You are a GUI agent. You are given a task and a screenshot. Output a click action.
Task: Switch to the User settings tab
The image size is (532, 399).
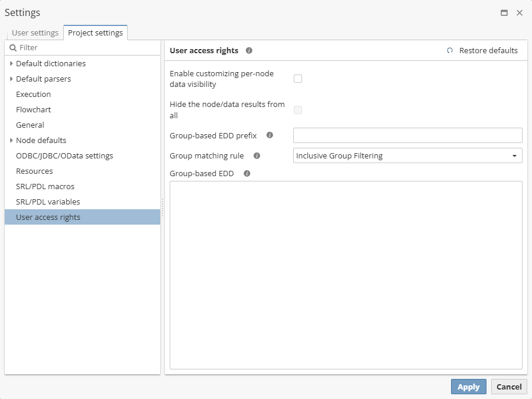[x=35, y=33]
